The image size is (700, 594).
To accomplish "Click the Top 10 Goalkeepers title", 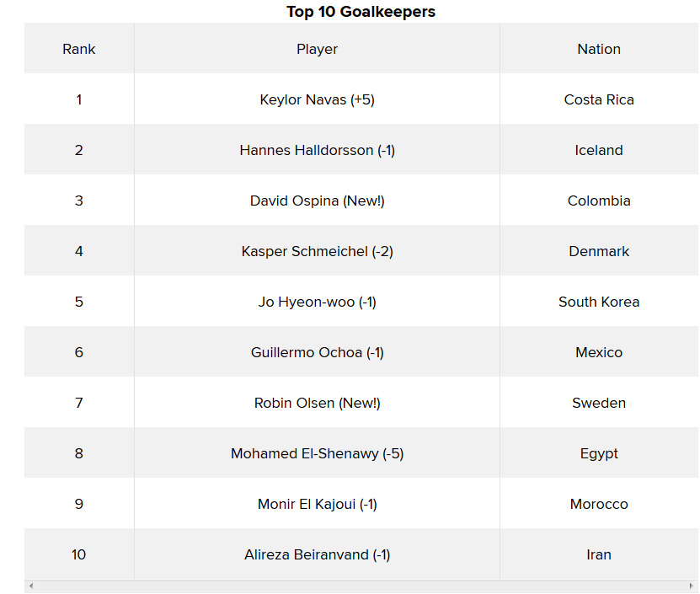I will 361,12.
